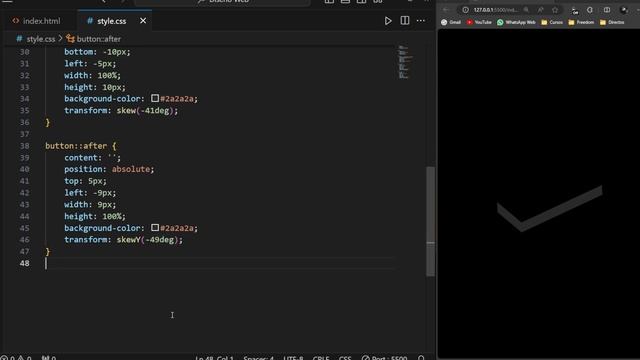Close the style.css tab

click(143, 21)
